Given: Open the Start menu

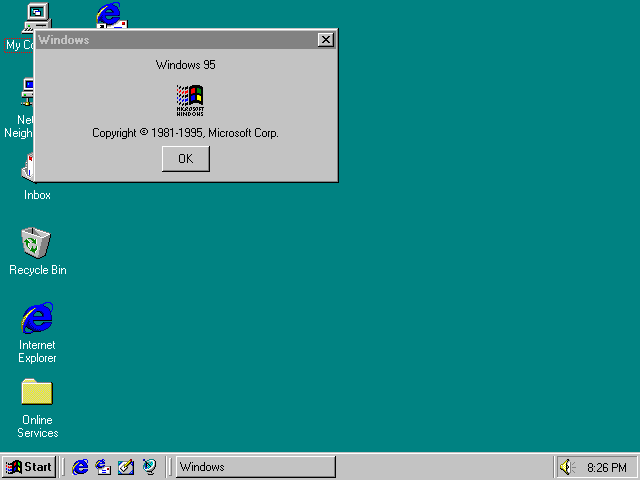Looking at the screenshot, I should 29,467.
